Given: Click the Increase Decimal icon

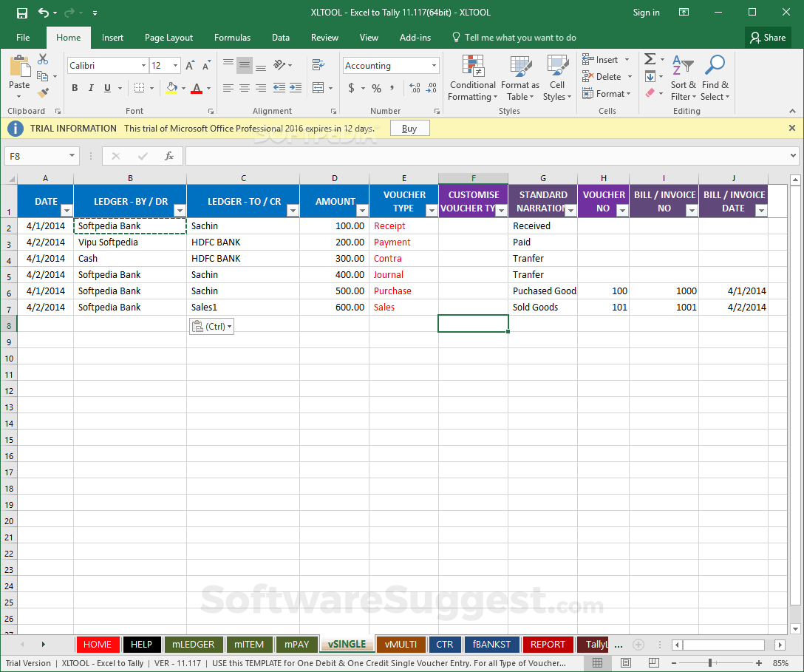Looking at the screenshot, I should click(x=415, y=87).
